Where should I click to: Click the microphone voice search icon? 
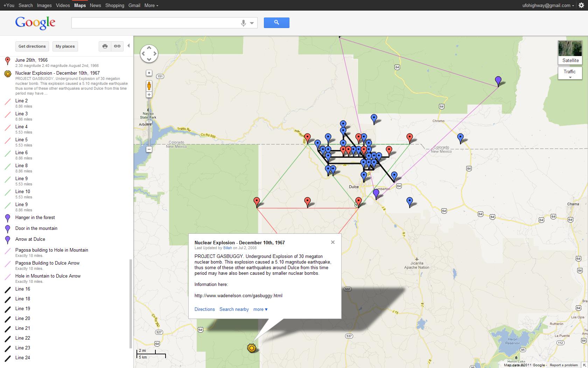click(x=243, y=23)
